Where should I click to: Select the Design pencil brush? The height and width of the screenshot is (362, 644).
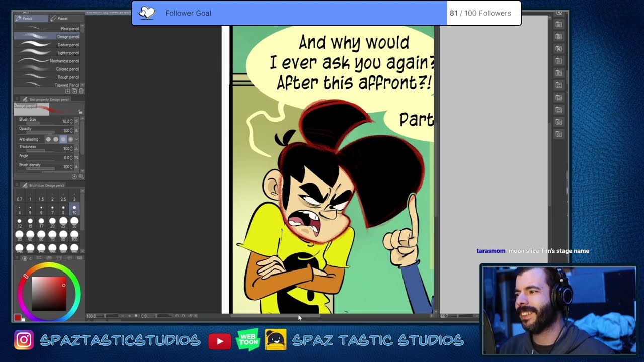click(x=47, y=37)
